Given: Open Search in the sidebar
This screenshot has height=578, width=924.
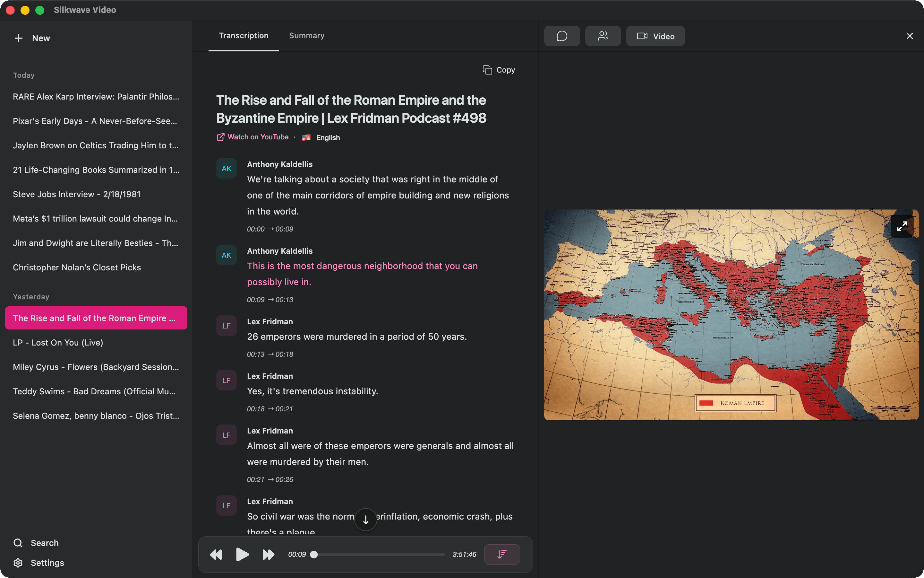Looking at the screenshot, I should coord(36,543).
